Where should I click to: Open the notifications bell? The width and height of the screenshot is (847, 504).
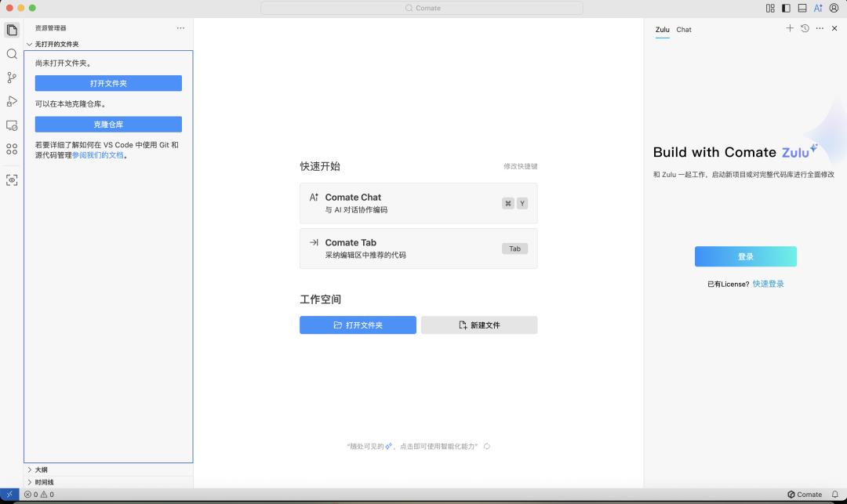point(835,495)
